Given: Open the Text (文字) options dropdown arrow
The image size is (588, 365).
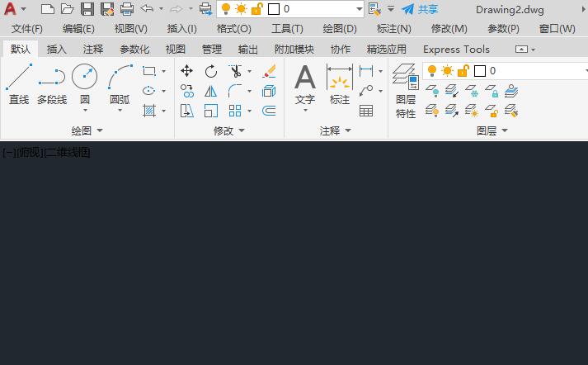Looking at the screenshot, I should tap(305, 111).
